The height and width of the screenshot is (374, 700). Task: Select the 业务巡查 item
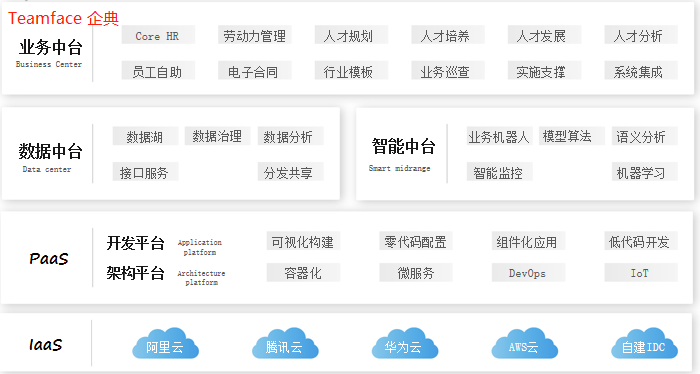pos(448,71)
